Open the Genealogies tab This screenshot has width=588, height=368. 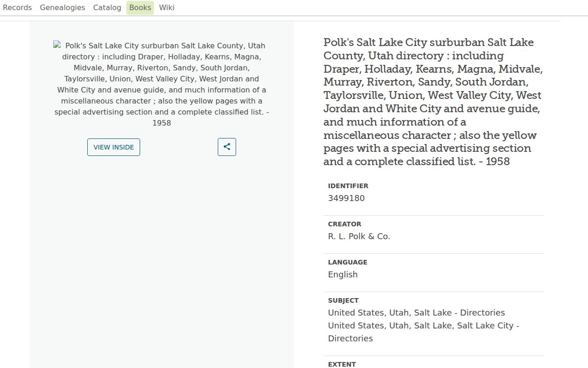point(62,8)
